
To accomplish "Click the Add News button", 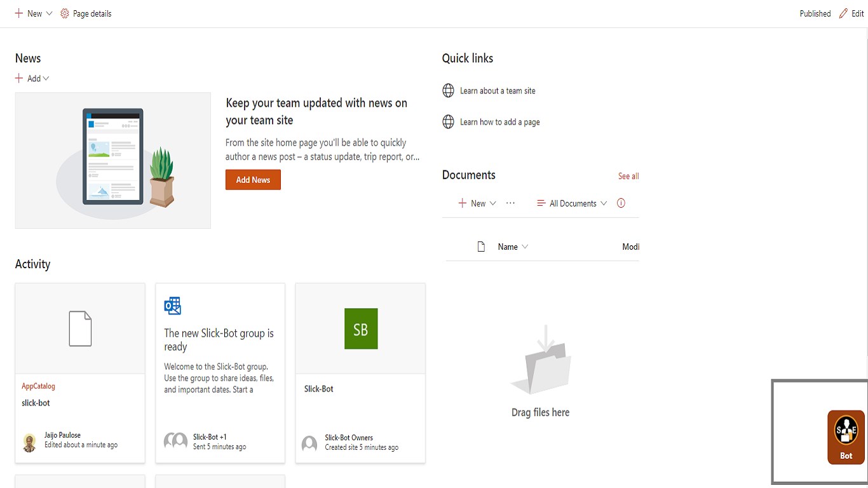I will click(x=253, y=180).
